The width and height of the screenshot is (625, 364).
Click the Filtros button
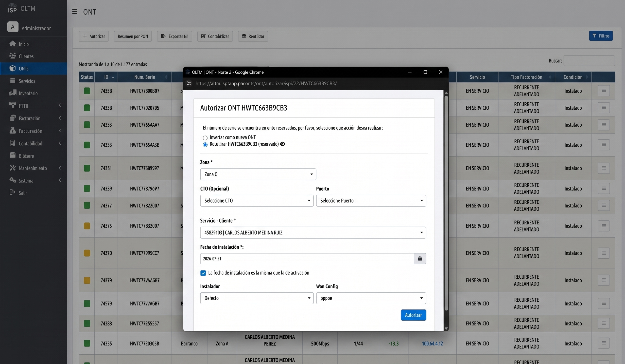click(x=601, y=36)
